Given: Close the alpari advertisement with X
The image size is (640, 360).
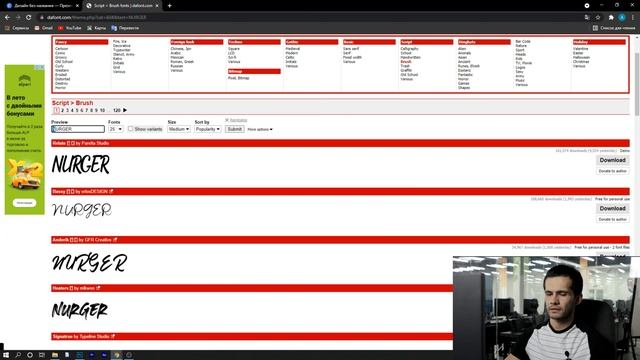Looking at the screenshot, I should (x=42, y=67).
